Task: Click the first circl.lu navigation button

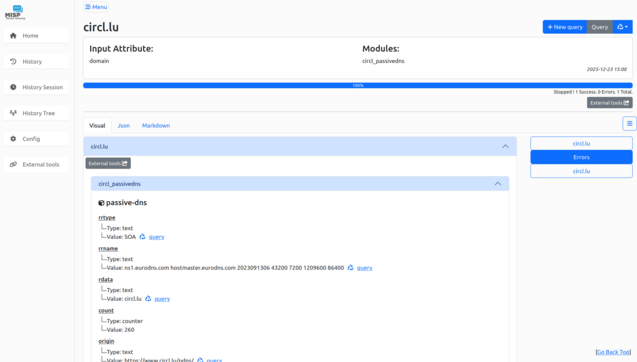Action: 581,143
